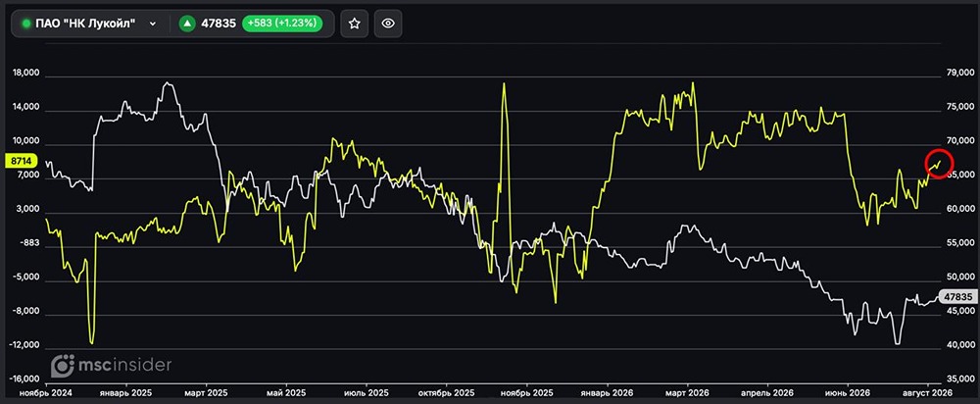Click the current price 47835 in header

[219, 24]
